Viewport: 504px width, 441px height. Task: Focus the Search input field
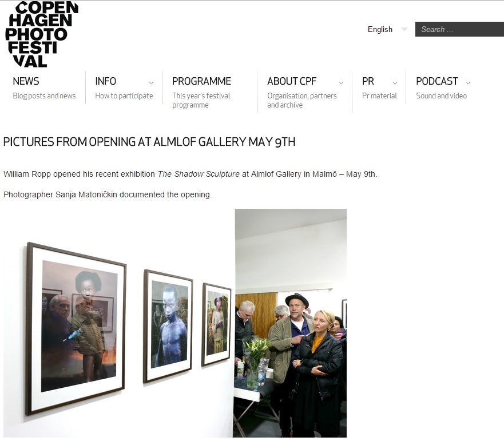459,29
